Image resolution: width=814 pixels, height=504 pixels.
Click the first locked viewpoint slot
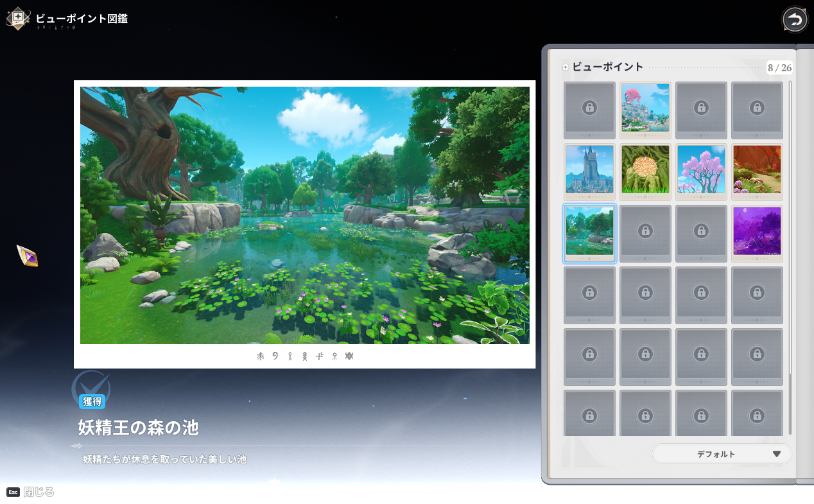pyautogui.click(x=589, y=108)
